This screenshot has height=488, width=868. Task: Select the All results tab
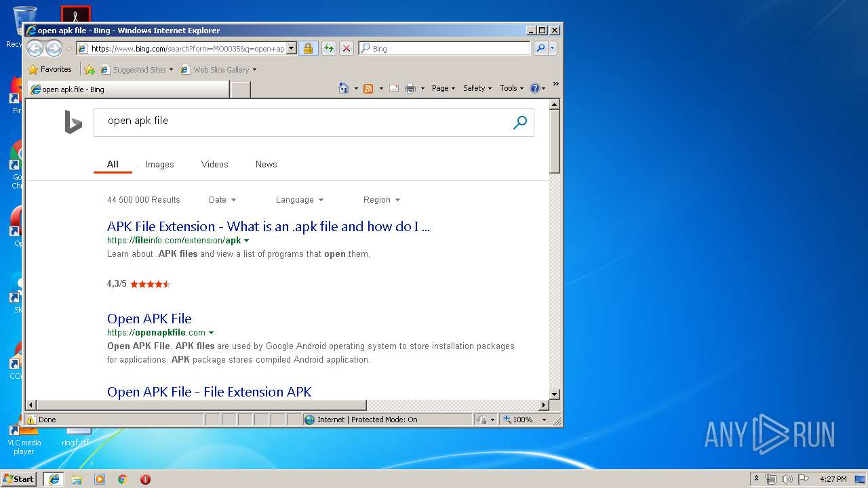click(x=113, y=164)
